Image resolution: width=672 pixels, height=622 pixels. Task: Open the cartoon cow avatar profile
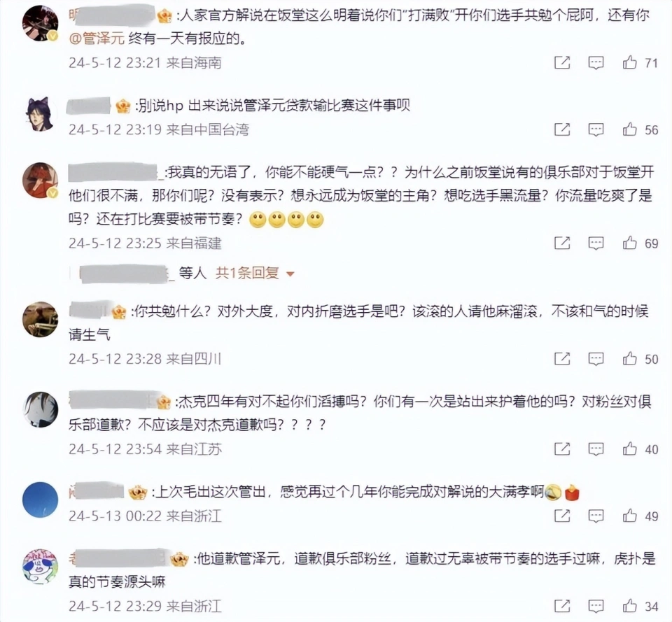point(41,566)
